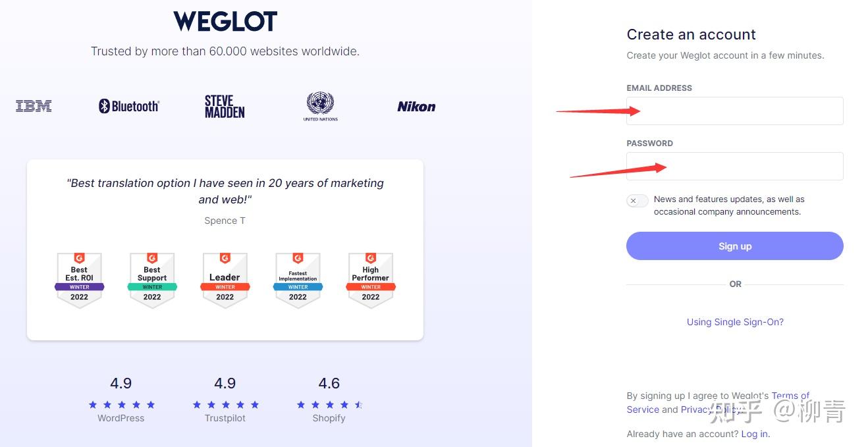Open the Using Single Sign-On link

click(x=735, y=322)
